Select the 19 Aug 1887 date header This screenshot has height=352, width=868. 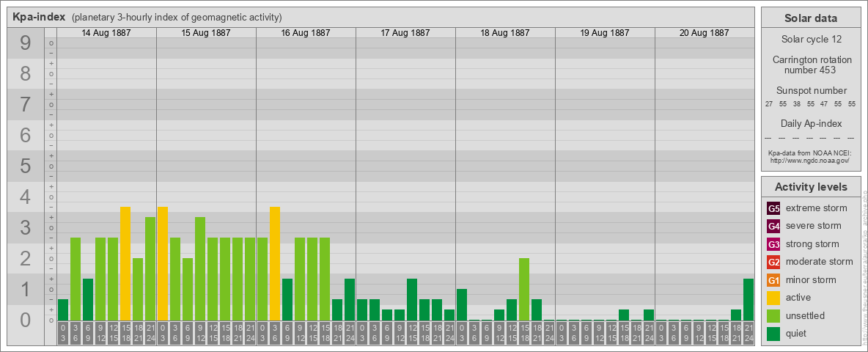(x=605, y=33)
